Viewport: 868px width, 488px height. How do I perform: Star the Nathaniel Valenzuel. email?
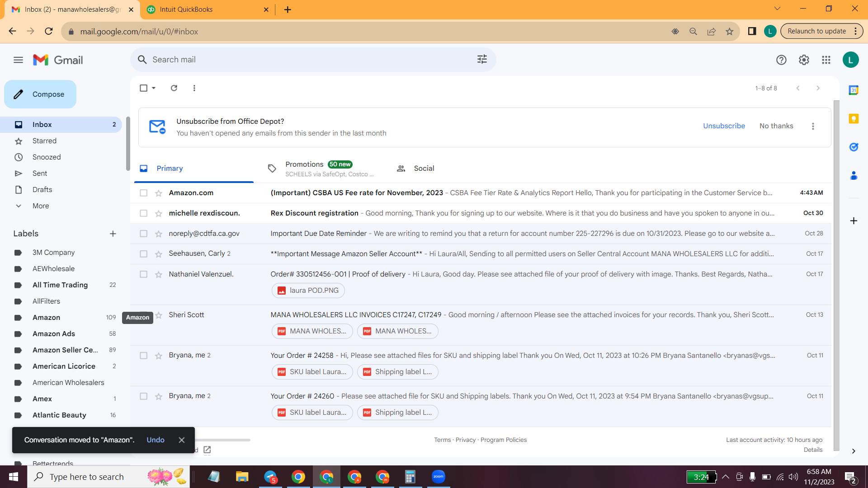tap(159, 274)
